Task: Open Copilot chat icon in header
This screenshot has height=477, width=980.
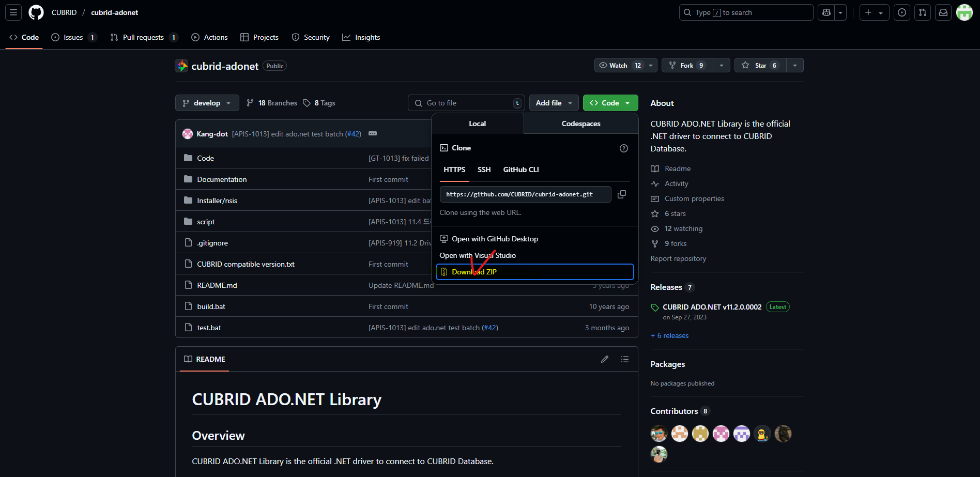Action: point(826,12)
